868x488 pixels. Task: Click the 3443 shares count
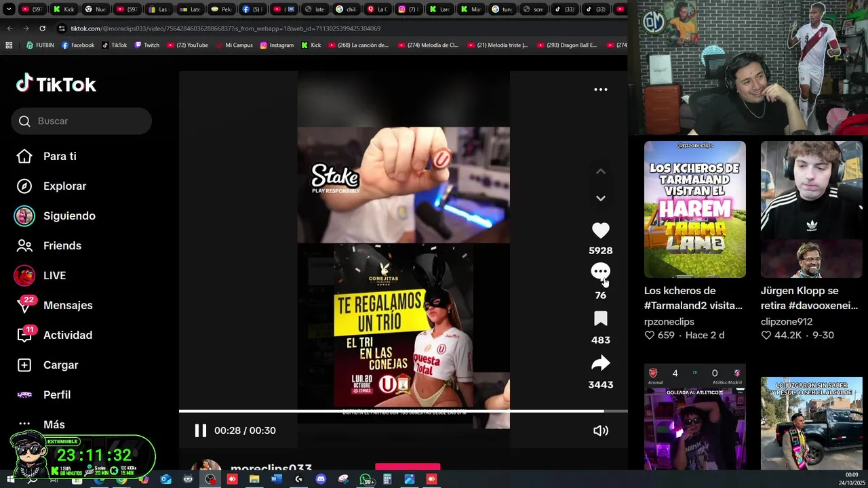click(x=601, y=385)
